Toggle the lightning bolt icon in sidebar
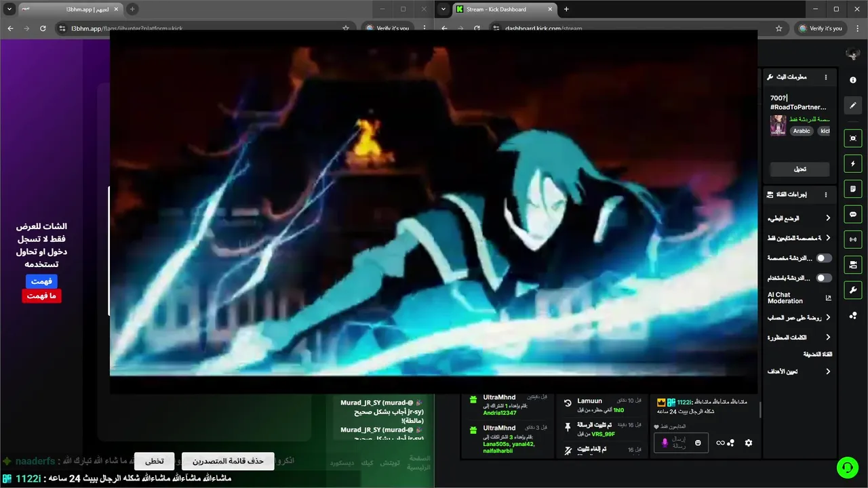868x488 pixels. [853, 163]
